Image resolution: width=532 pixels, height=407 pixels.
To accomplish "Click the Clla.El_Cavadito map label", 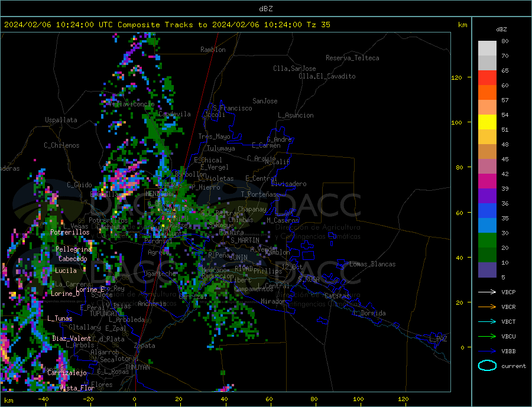I will (x=327, y=76).
